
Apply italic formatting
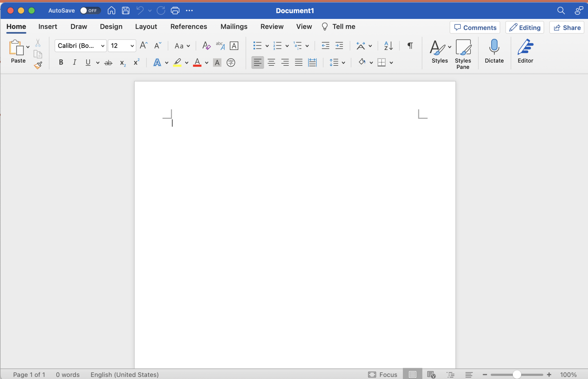click(74, 62)
